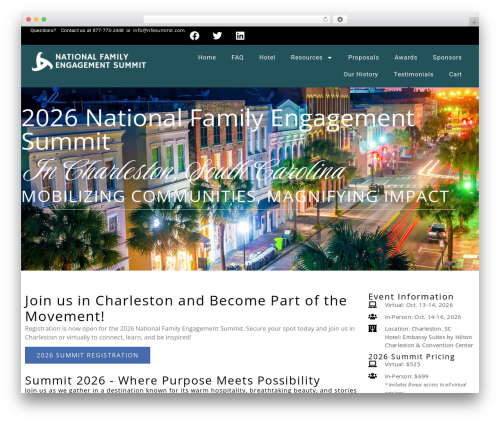Click the Join us in Charleston heading
This screenshot has height=423, width=500.
pos(186,308)
